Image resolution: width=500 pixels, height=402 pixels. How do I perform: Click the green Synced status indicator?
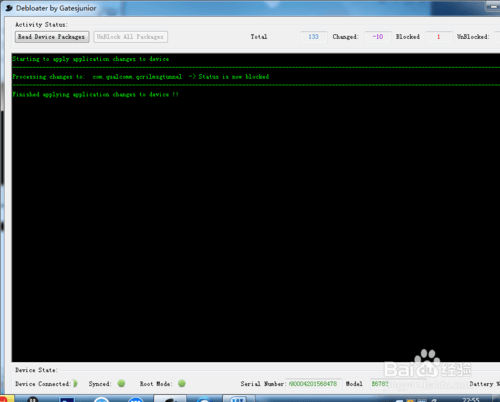click(121, 384)
